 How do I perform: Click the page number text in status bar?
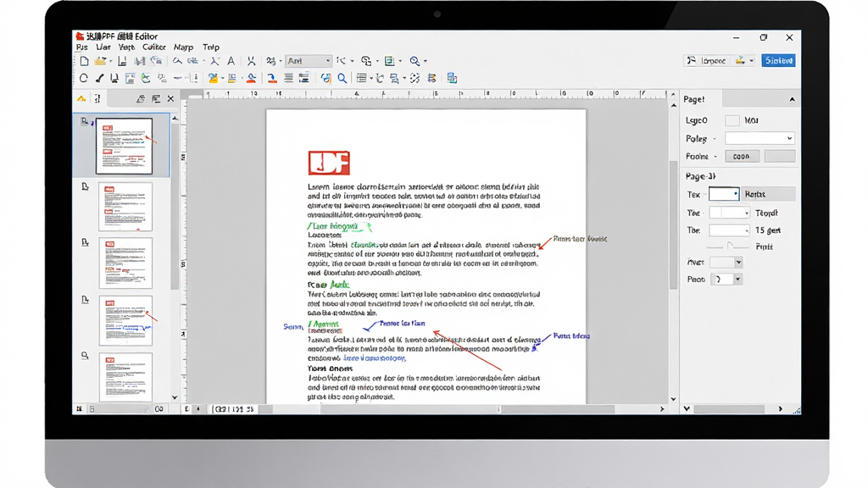pos(234,409)
